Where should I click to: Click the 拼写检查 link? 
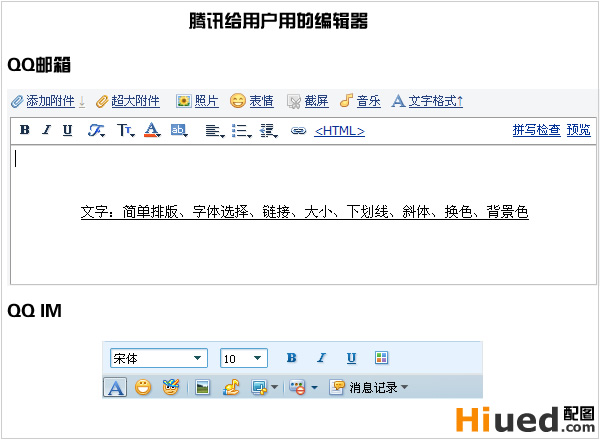[x=536, y=130]
